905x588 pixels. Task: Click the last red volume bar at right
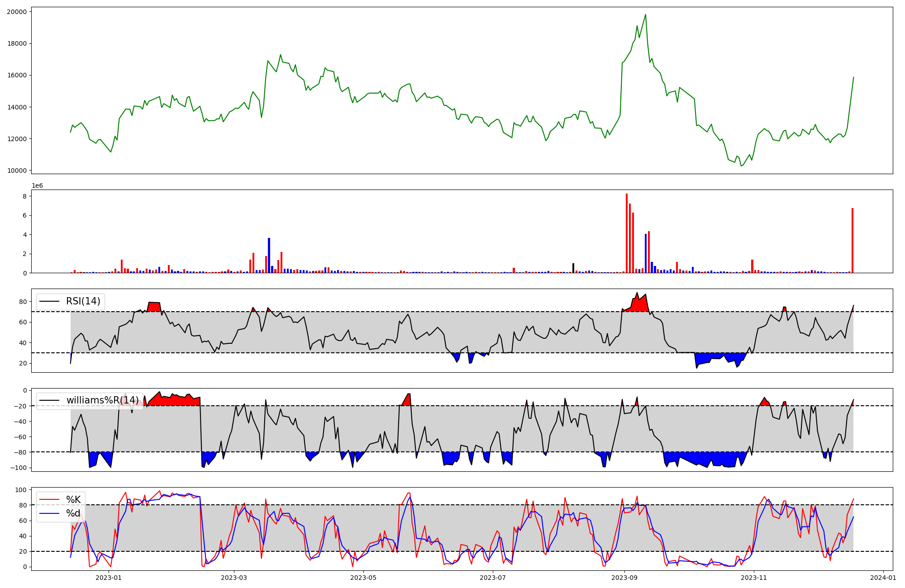[853, 241]
